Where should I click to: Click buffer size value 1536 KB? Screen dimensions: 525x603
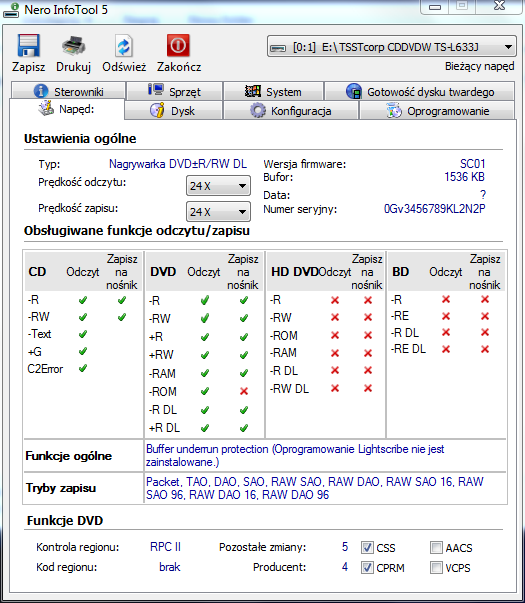[464, 177]
